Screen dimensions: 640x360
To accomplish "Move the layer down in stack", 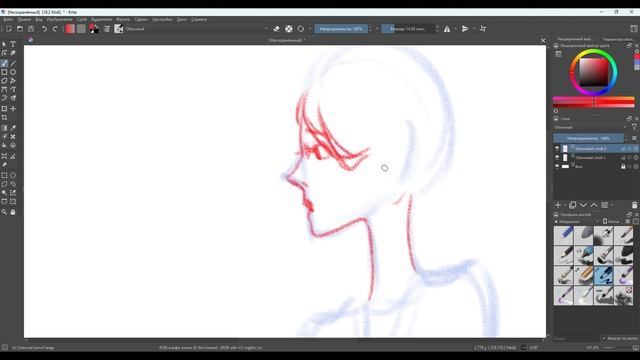I will coord(583,205).
